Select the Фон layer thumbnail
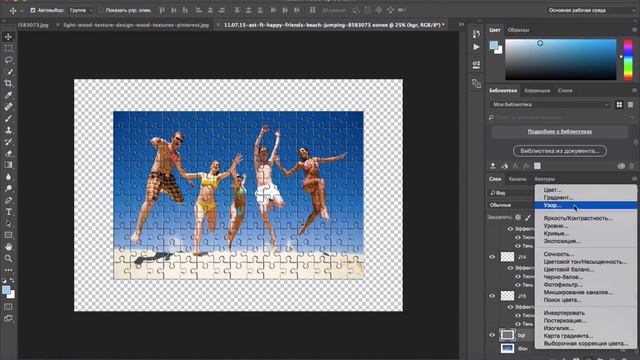 tap(507, 348)
